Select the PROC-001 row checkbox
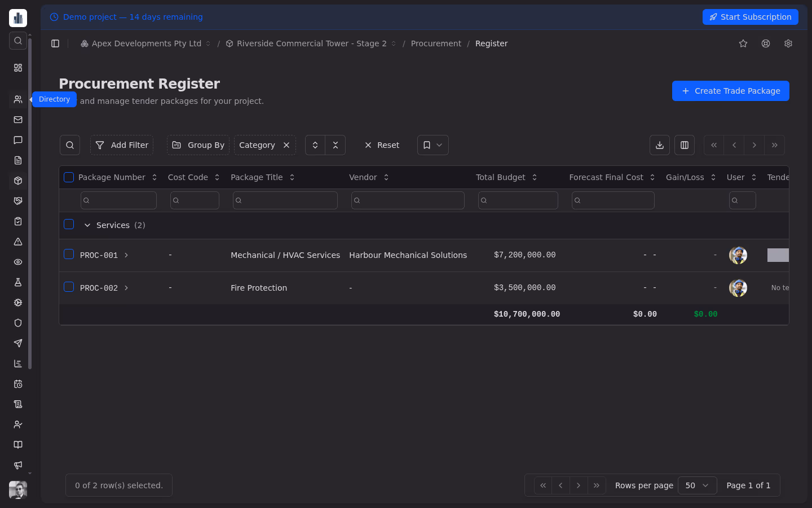 tap(68, 254)
